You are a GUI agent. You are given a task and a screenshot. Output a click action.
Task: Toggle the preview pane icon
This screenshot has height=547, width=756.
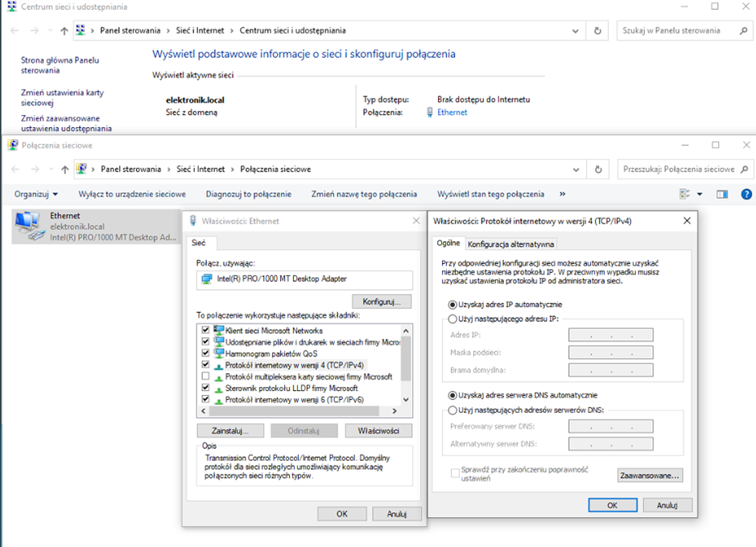point(722,194)
